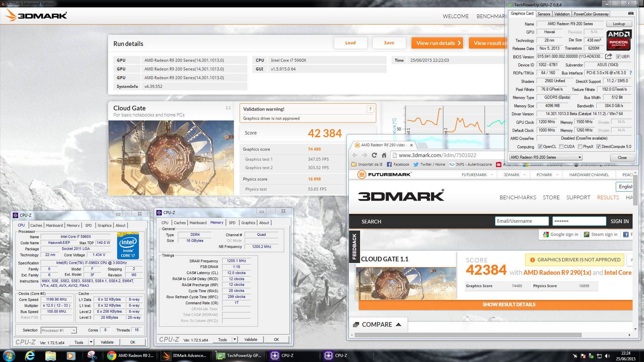Open the Facebook bookmark

pos(398,164)
